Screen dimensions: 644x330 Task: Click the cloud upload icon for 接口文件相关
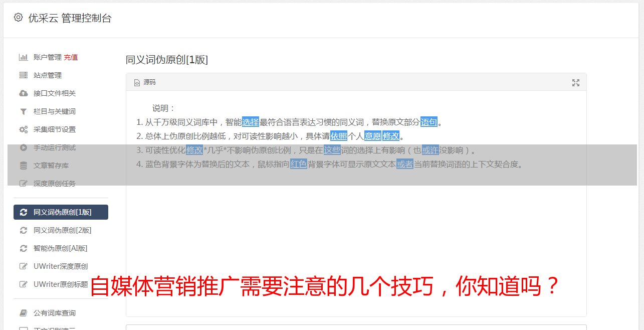[23, 93]
